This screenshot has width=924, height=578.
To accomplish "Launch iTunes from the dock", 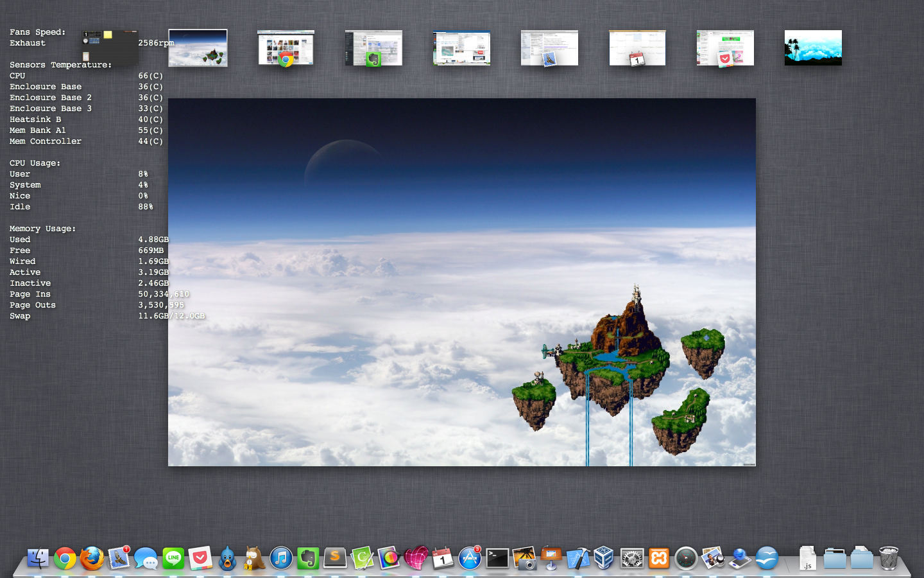I will 281,558.
